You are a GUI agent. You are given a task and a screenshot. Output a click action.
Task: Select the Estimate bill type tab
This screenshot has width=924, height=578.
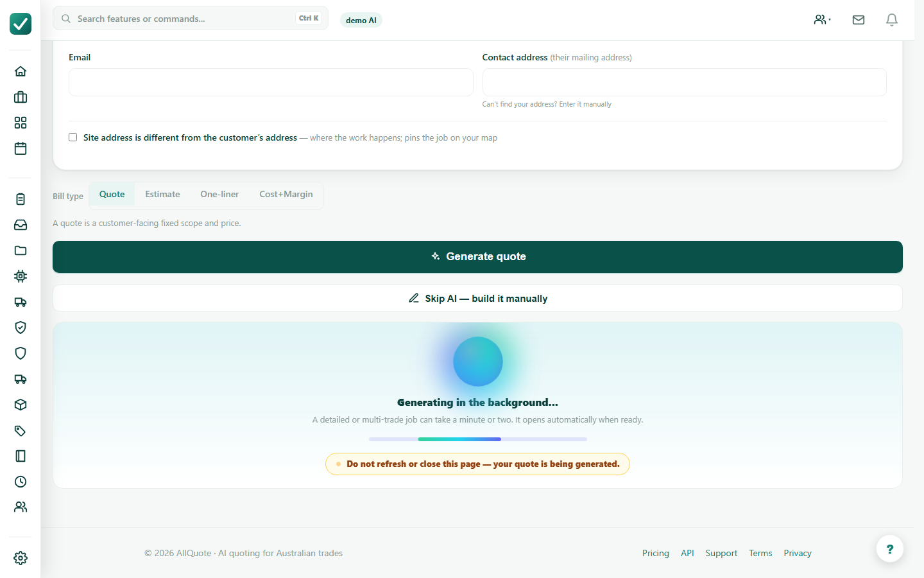[x=162, y=194]
